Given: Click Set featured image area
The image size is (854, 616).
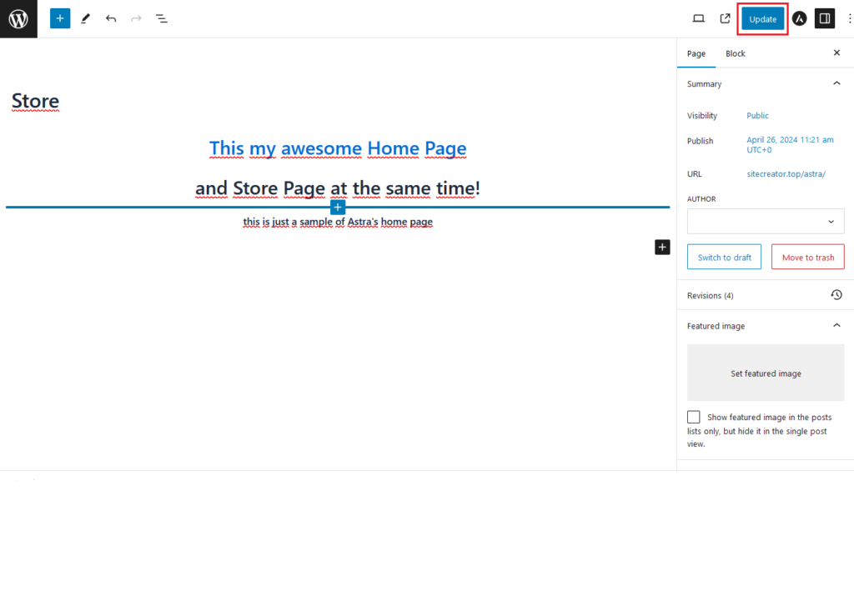Looking at the screenshot, I should tap(765, 373).
